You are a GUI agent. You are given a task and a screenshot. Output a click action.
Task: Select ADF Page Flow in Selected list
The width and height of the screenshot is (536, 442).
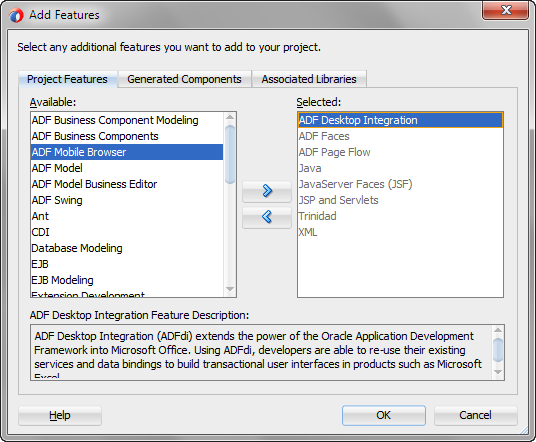coord(400,152)
